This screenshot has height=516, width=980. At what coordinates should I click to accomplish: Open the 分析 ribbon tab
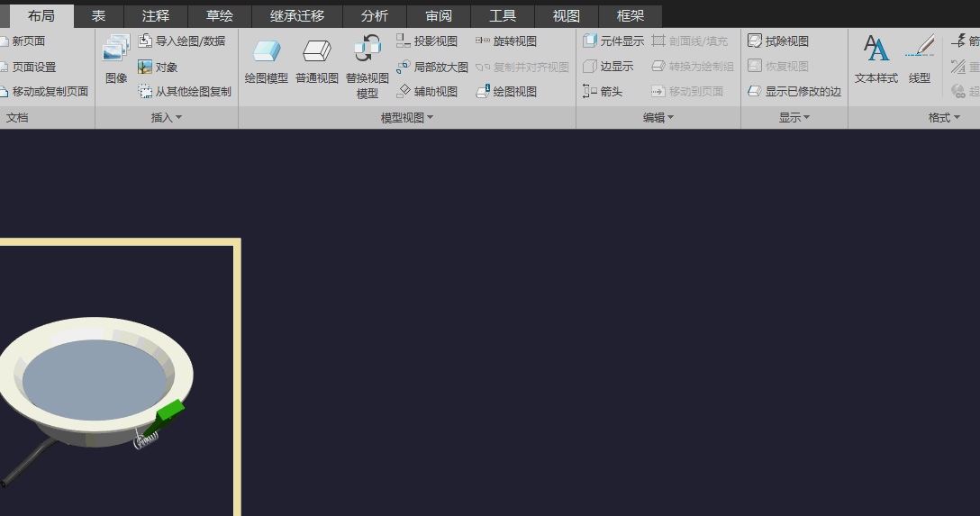click(375, 16)
